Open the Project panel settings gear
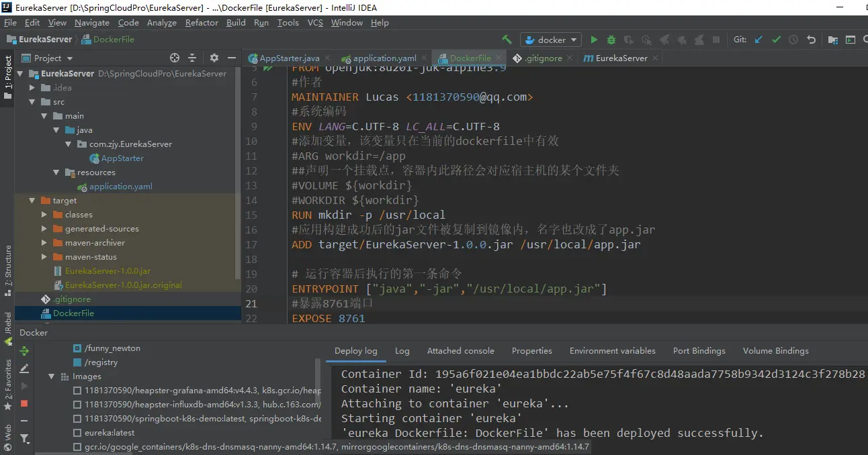This screenshot has height=455, width=868. (214, 58)
